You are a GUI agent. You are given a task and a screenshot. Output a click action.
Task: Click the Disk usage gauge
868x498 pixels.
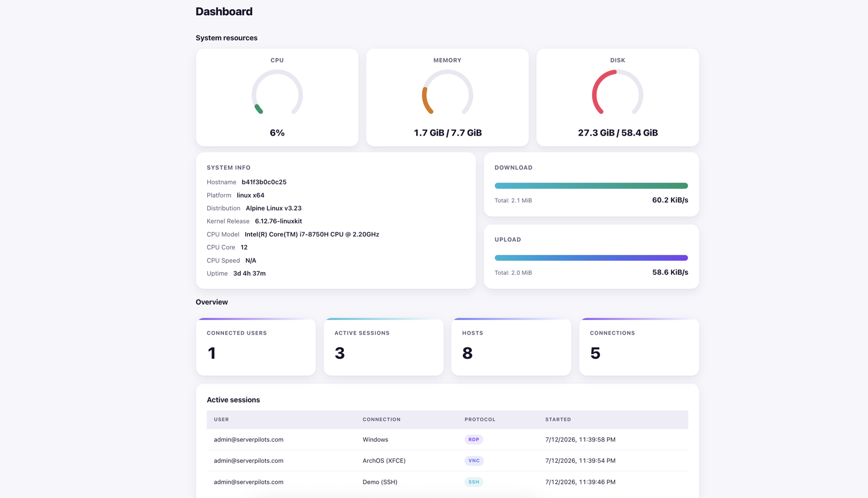tap(618, 93)
